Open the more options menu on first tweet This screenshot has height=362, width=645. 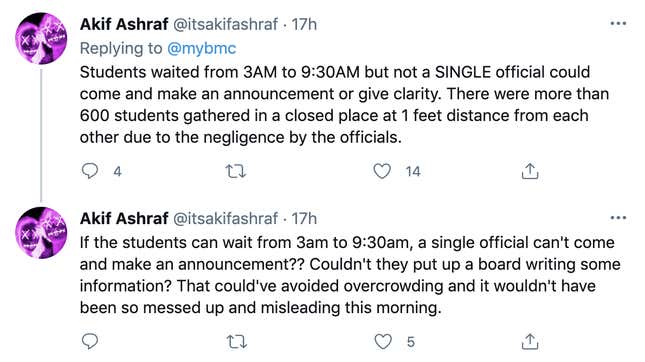pos(618,23)
